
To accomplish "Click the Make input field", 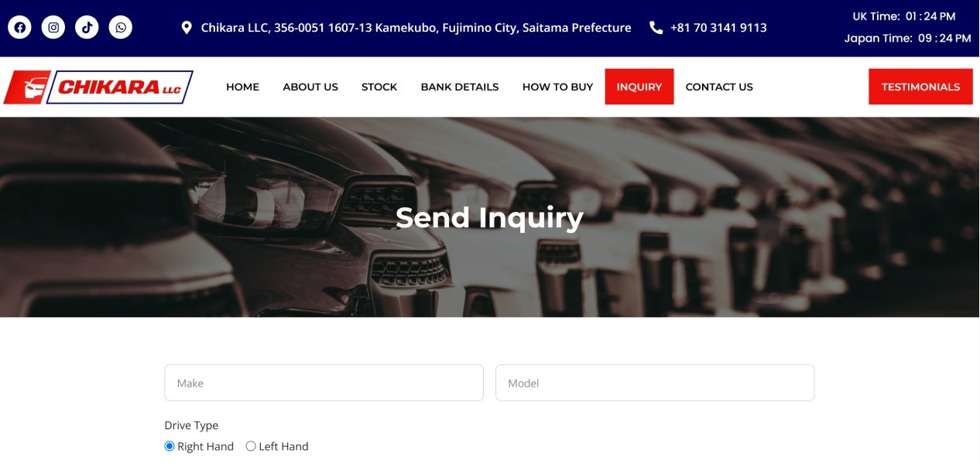I will click(324, 383).
